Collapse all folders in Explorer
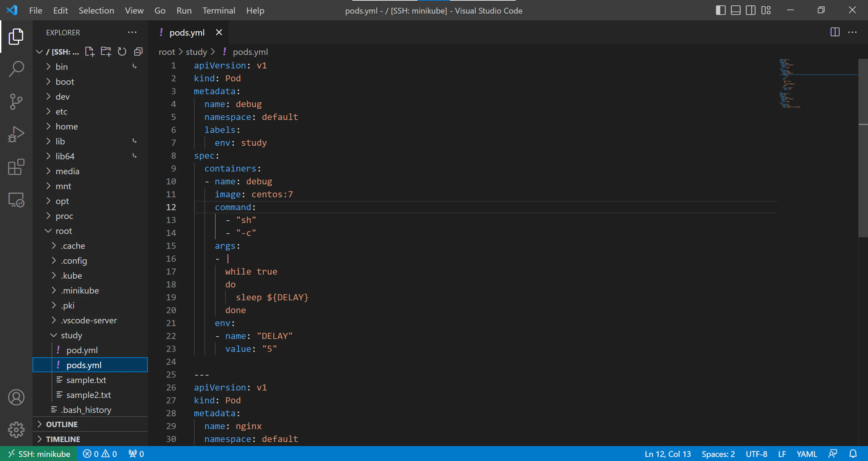The height and width of the screenshot is (461, 868). pyautogui.click(x=138, y=52)
